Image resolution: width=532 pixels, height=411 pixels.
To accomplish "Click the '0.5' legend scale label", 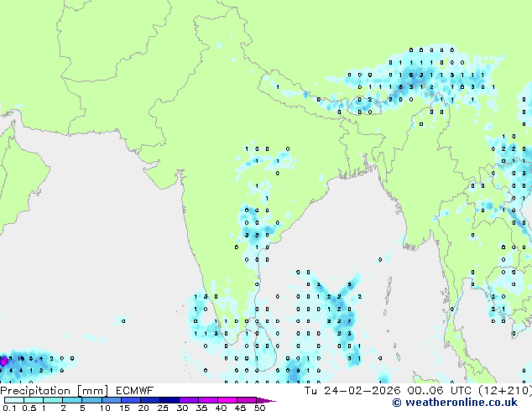I will [x=29, y=408].
